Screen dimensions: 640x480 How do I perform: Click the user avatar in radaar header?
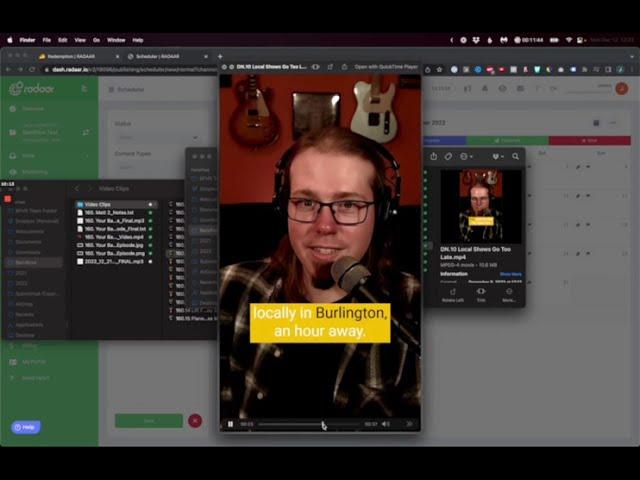point(622,88)
